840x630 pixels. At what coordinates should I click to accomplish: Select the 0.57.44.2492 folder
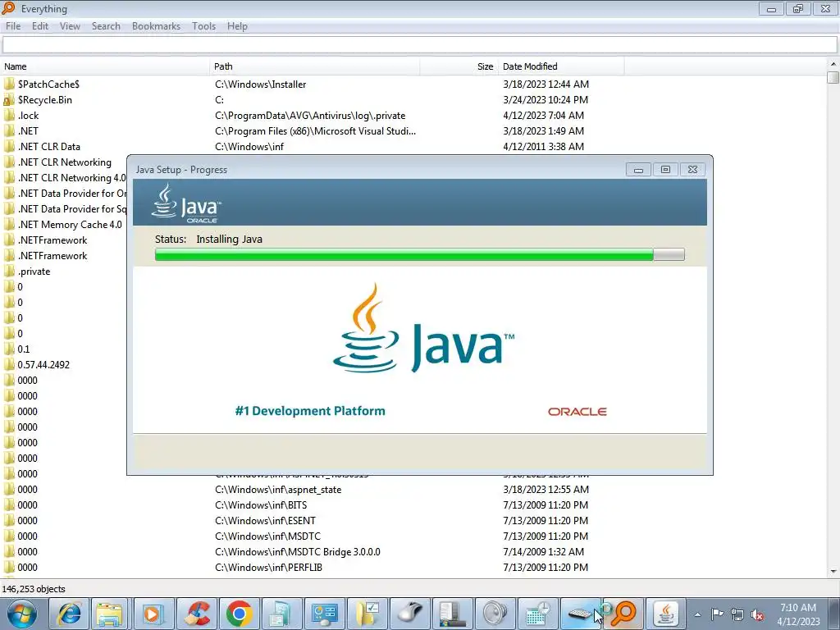click(43, 365)
